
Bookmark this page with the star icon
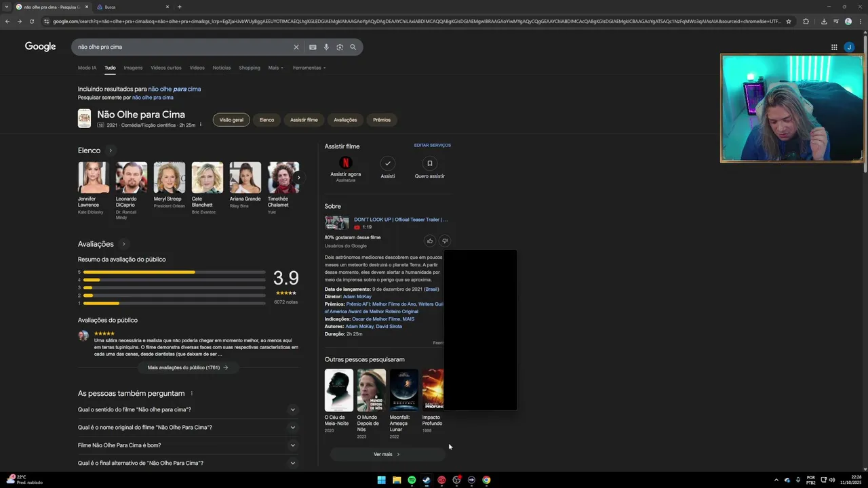coord(789,21)
